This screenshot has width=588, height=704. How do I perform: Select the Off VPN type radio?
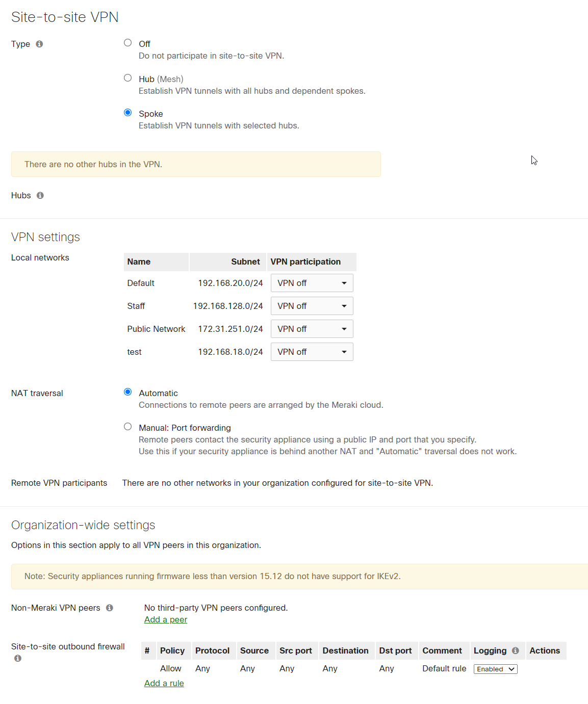point(128,43)
